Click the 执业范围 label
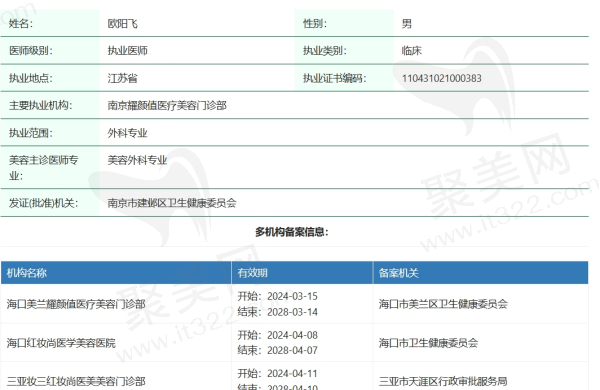Viewport: 600px width, 390px height. pyautogui.click(x=31, y=133)
